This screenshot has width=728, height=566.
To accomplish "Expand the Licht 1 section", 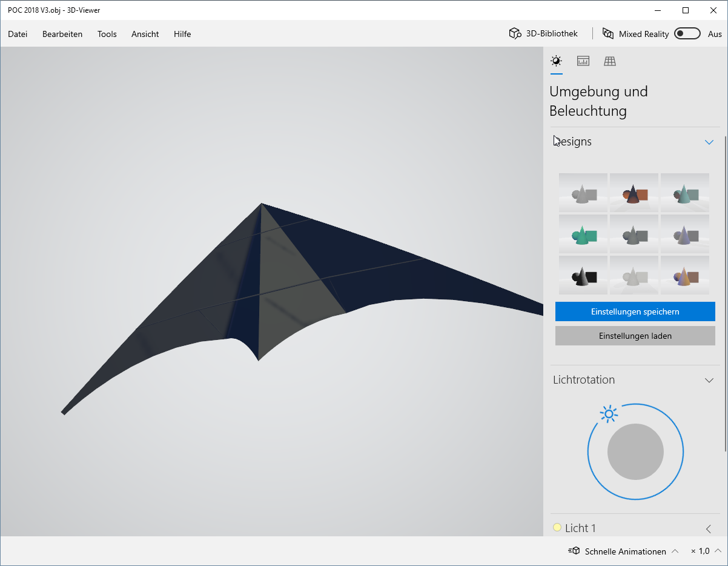I will tap(709, 528).
